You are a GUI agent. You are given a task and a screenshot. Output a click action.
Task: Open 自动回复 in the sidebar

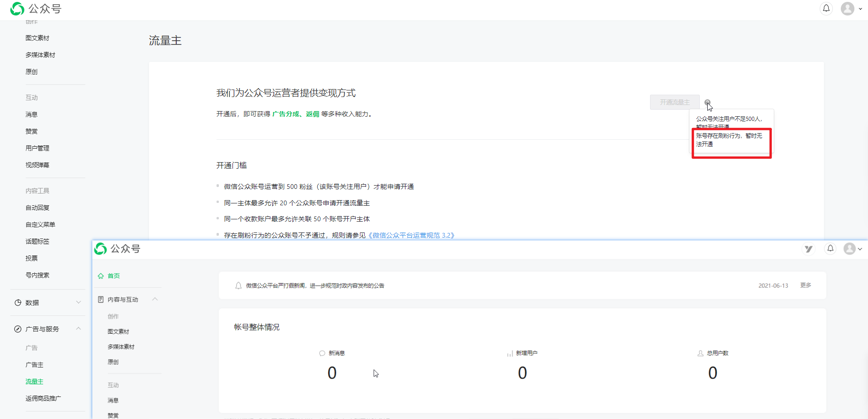(37, 208)
